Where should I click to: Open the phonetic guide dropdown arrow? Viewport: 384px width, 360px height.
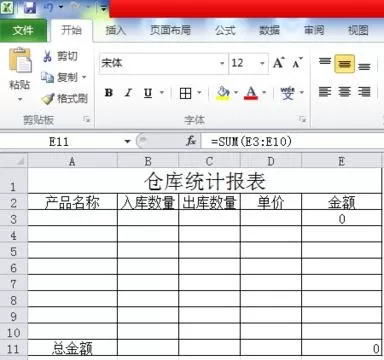(302, 93)
